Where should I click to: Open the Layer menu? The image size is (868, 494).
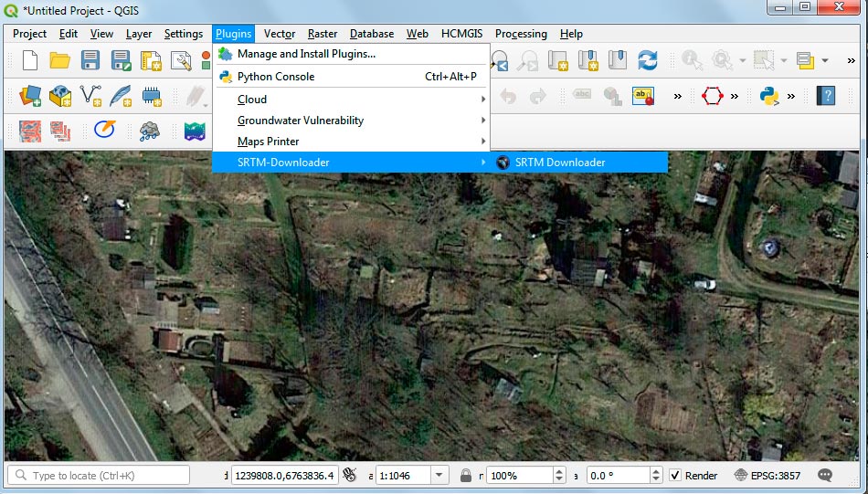[138, 34]
